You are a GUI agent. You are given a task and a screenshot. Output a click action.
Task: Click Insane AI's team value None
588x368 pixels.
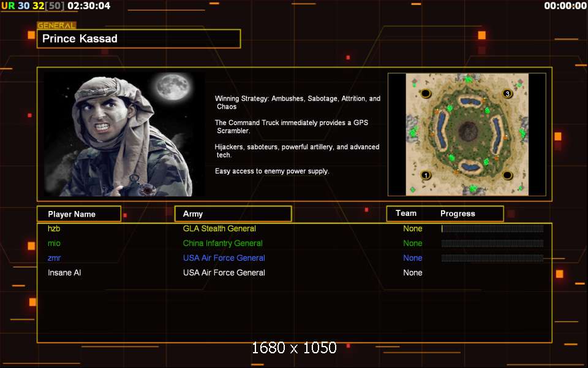click(412, 272)
